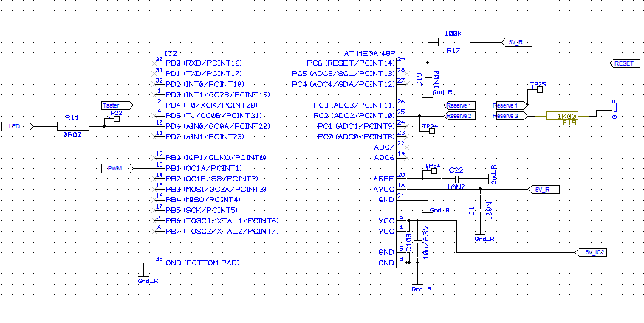Click pin label PC5 (ADC5/SCL/PCINT13)

point(343,74)
